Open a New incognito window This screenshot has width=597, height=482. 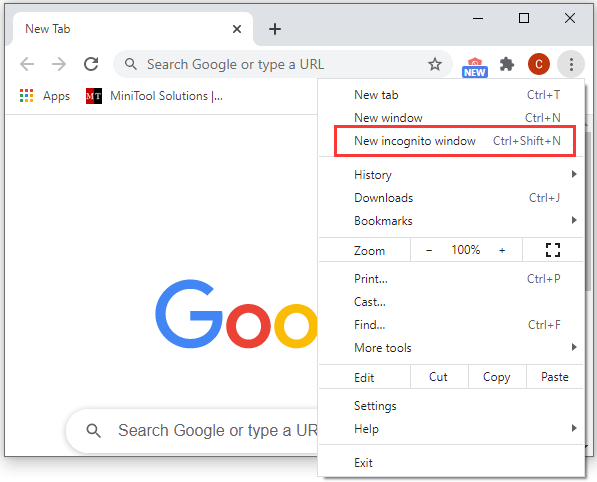(x=451, y=141)
